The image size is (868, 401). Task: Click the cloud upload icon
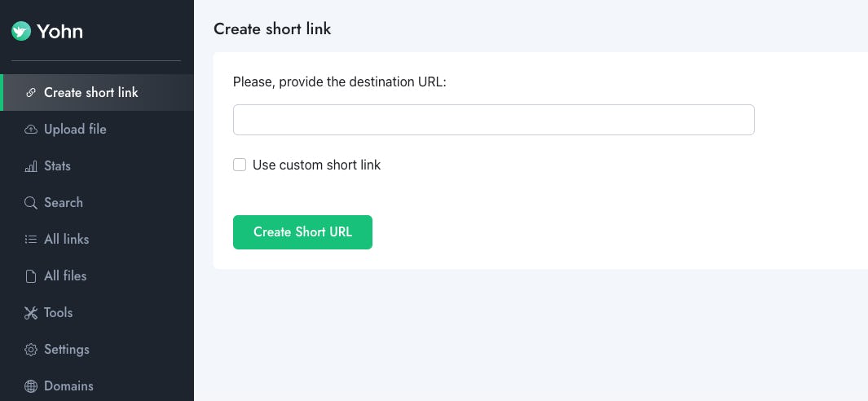[31, 130]
